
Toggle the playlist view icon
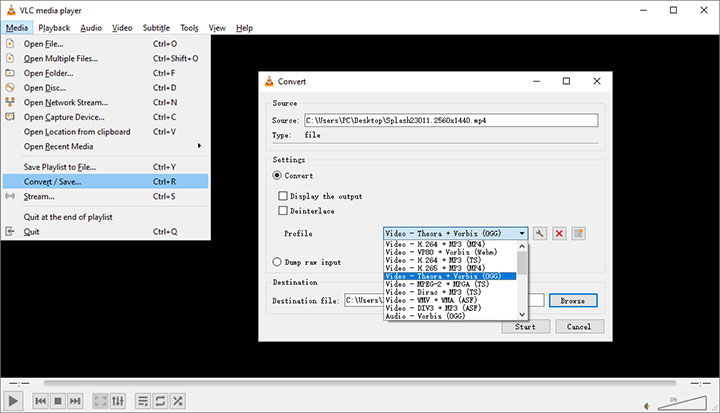pyautogui.click(x=143, y=400)
